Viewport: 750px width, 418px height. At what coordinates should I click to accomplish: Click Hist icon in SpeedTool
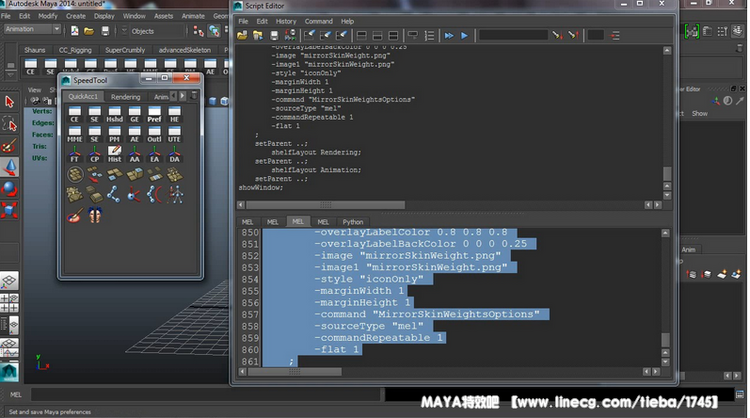(x=114, y=154)
